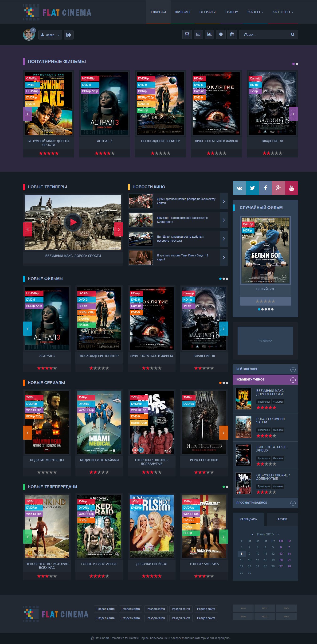
Task: Open the Качество dropdown menu
Action: [283, 12]
